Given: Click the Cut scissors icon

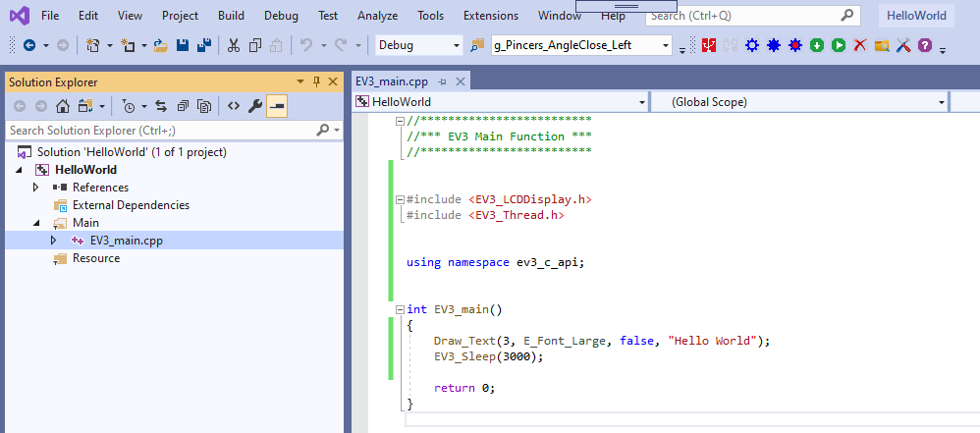Looking at the screenshot, I should (x=234, y=45).
